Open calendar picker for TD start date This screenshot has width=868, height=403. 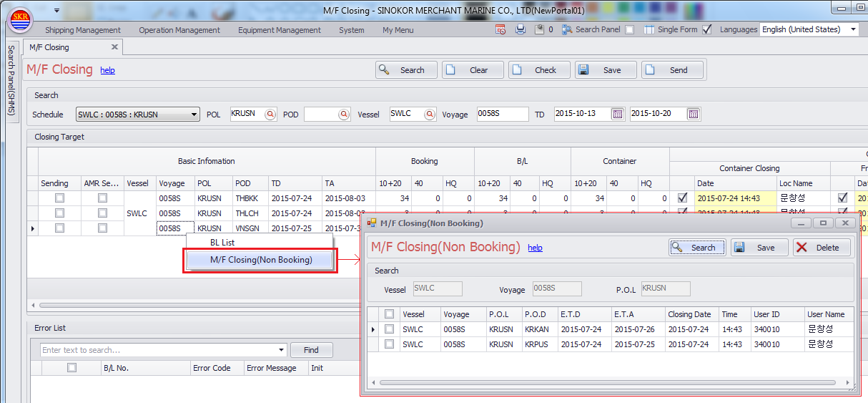[x=618, y=114]
